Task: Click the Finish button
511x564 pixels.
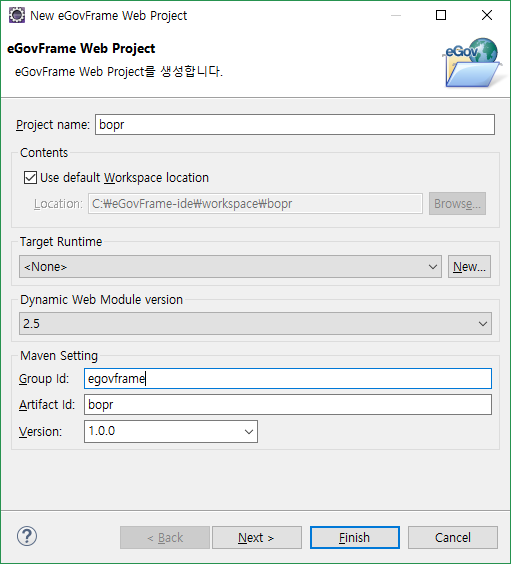Action: tap(355, 537)
